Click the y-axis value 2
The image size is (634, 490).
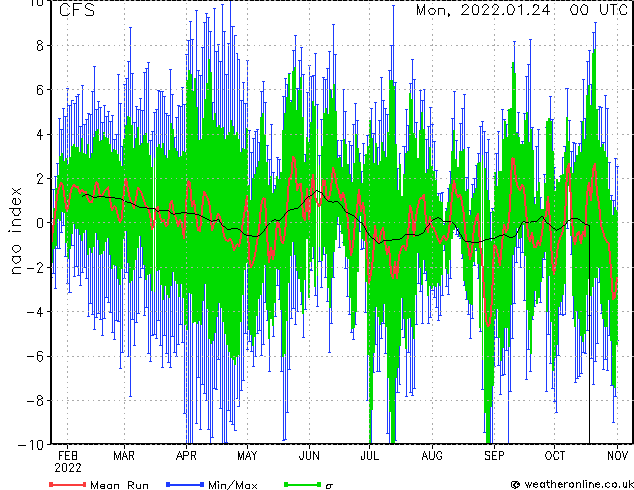click(40, 178)
